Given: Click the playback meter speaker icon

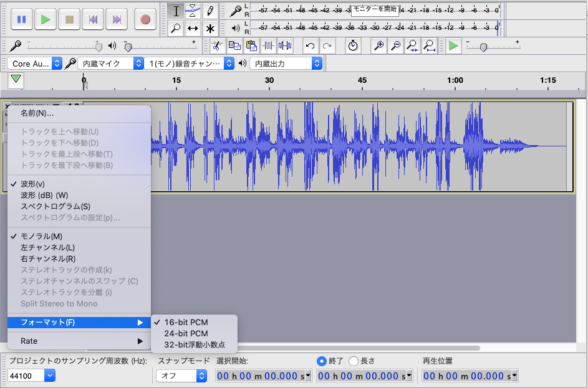Looking at the screenshot, I should [x=236, y=27].
